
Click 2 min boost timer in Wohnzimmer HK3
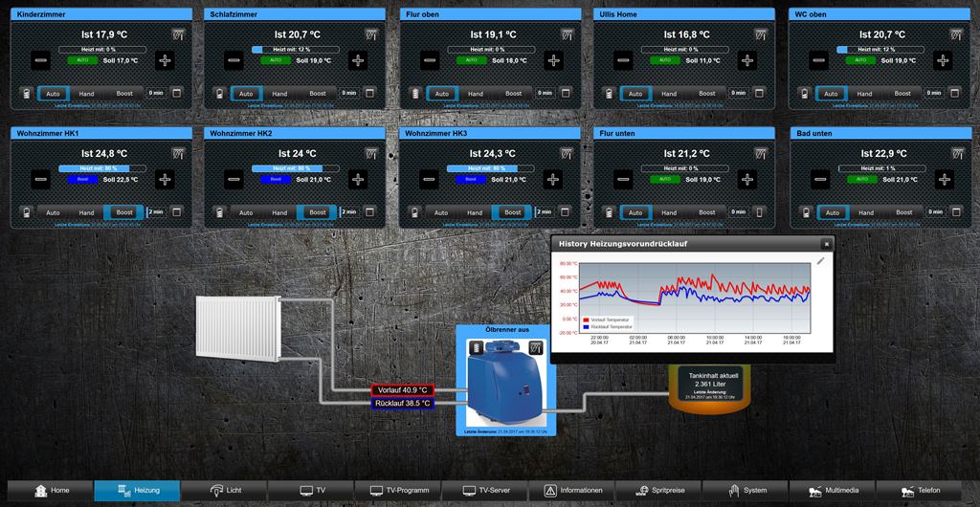click(545, 212)
